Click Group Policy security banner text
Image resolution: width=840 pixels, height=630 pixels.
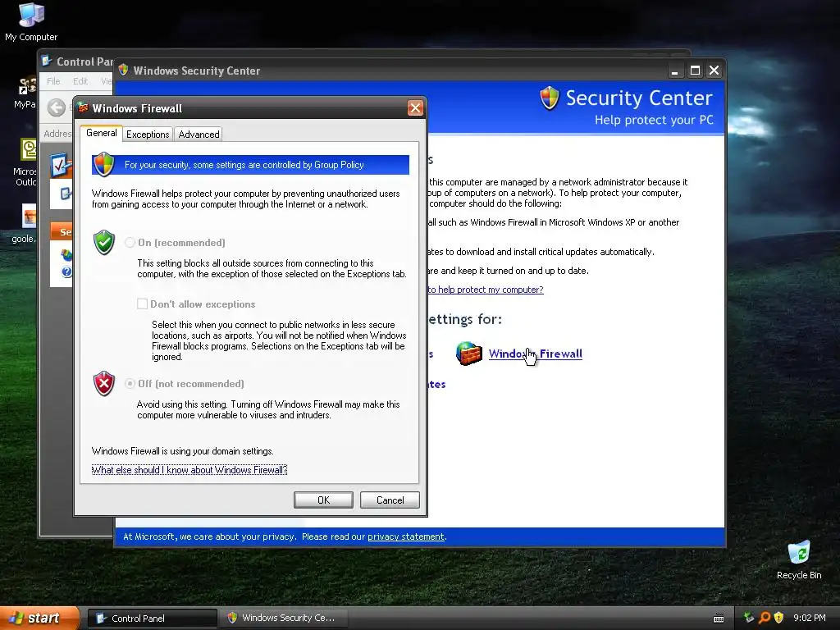(x=244, y=165)
